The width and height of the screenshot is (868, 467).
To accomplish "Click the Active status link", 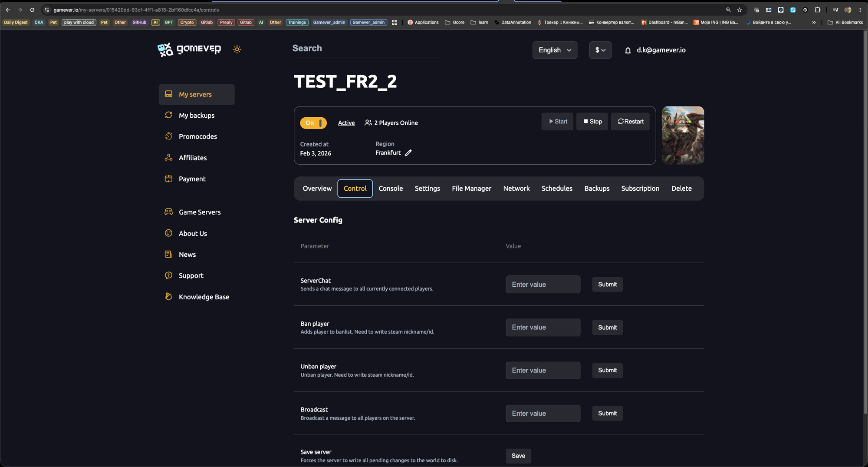I will tap(346, 123).
